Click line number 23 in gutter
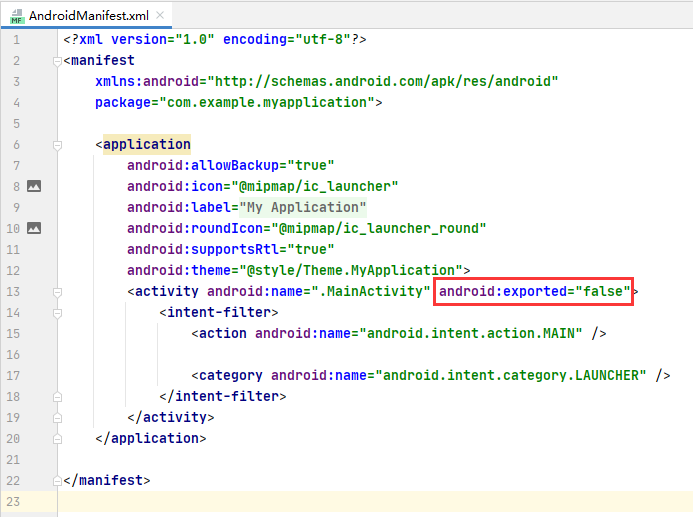Viewport: 693px width, 517px height. point(13,502)
